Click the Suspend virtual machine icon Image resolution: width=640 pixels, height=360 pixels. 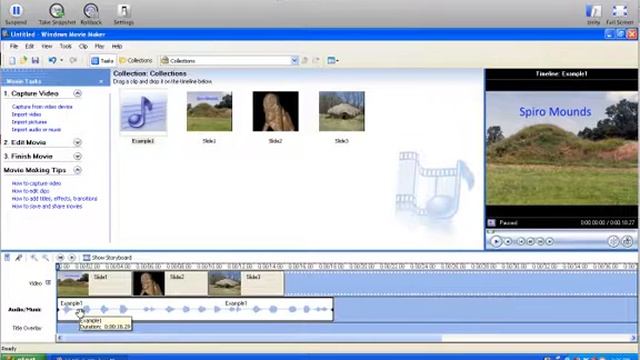[16, 11]
